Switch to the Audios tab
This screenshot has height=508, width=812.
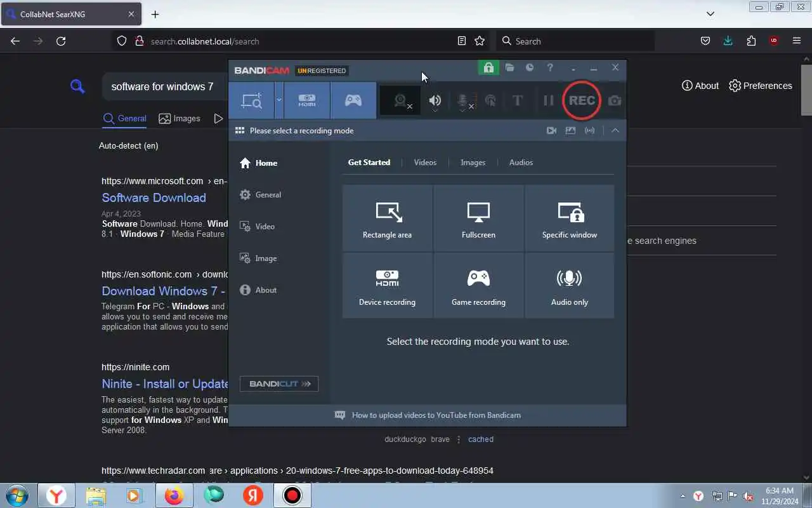(x=521, y=163)
